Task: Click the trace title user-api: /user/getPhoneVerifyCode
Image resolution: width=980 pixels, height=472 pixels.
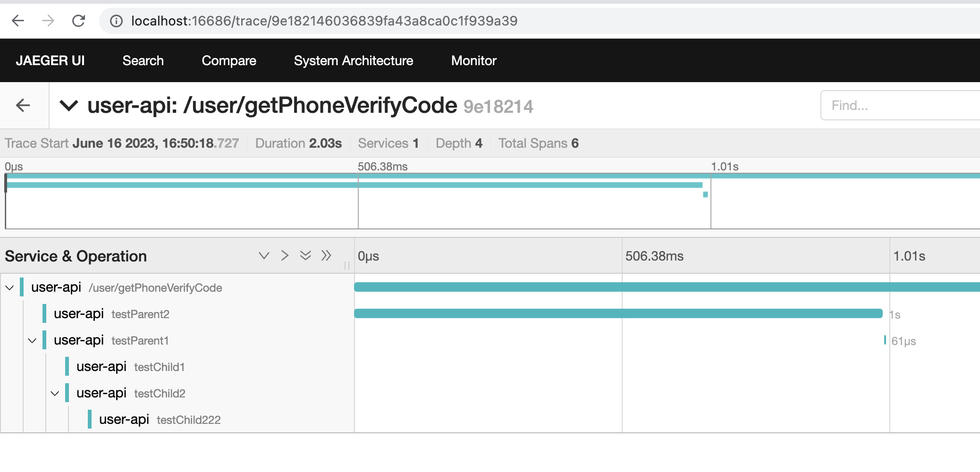Action: 272,105
